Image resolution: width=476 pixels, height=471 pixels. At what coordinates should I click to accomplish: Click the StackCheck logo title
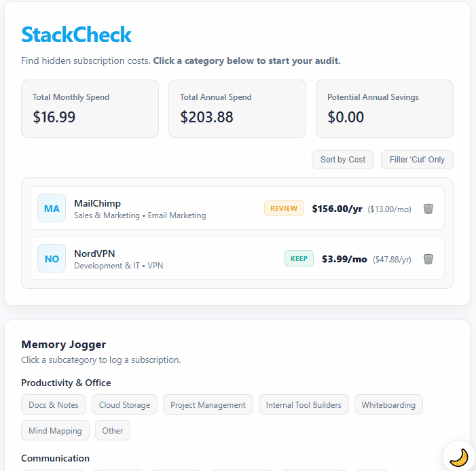77,35
